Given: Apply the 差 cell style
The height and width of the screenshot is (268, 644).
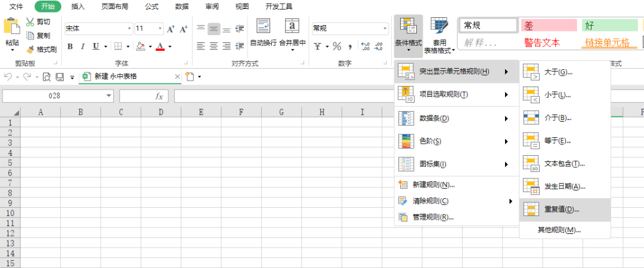Looking at the screenshot, I should pyautogui.click(x=549, y=26).
